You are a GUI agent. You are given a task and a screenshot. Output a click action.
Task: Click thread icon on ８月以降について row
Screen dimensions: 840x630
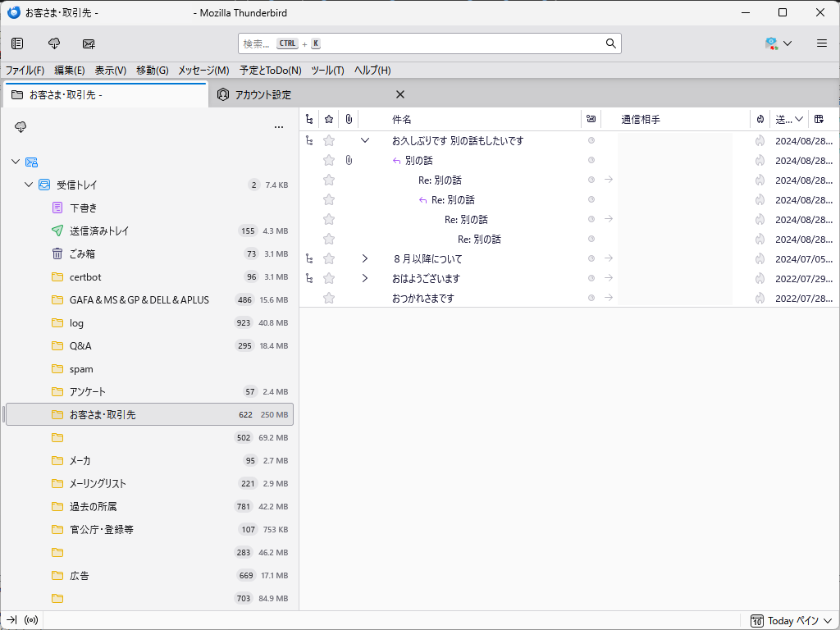309,258
